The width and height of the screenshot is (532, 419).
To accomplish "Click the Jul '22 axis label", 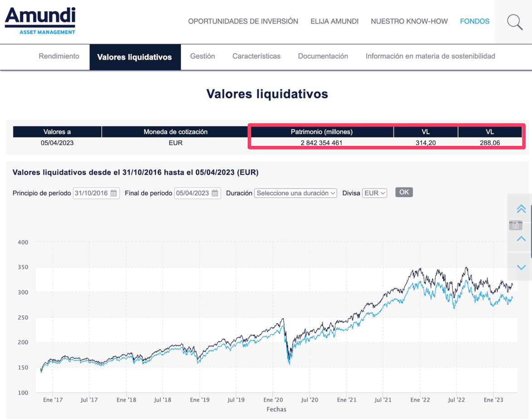I will click(x=456, y=400).
